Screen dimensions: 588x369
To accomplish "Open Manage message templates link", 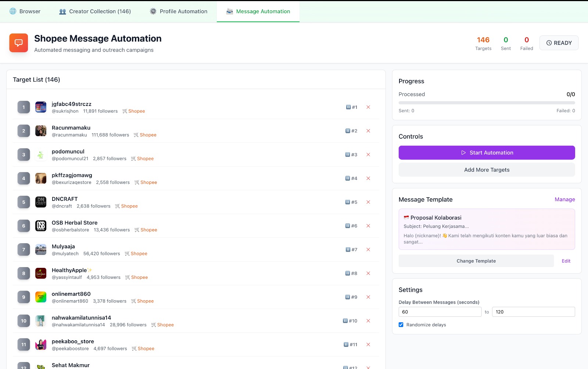I will pos(565,199).
